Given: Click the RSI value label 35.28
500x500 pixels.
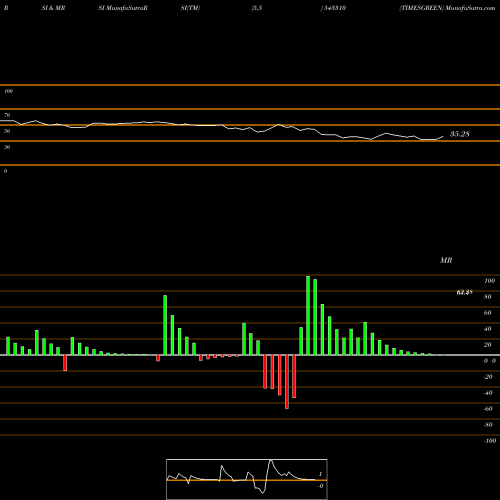Looking at the screenshot, I should point(460,134).
